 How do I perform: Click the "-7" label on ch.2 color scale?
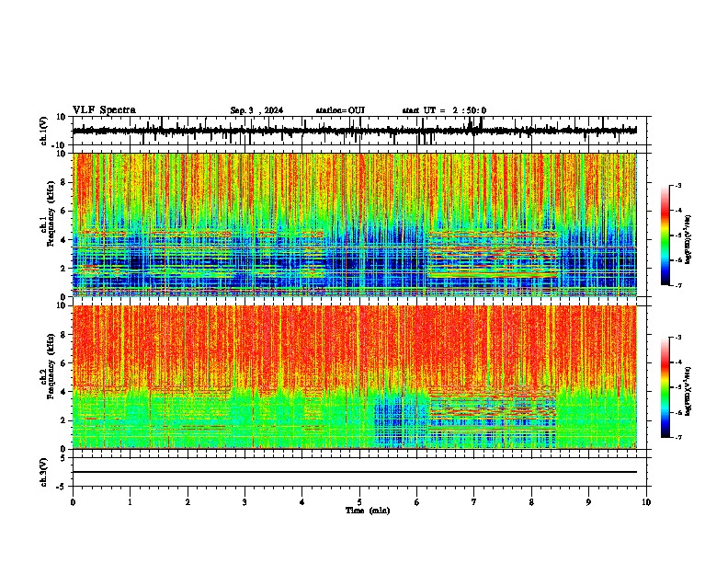[x=678, y=437]
